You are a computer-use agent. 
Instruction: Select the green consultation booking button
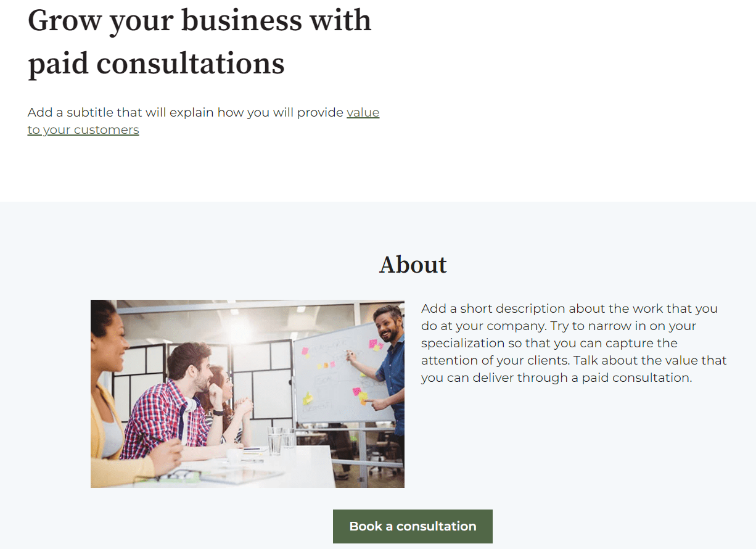(413, 526)
